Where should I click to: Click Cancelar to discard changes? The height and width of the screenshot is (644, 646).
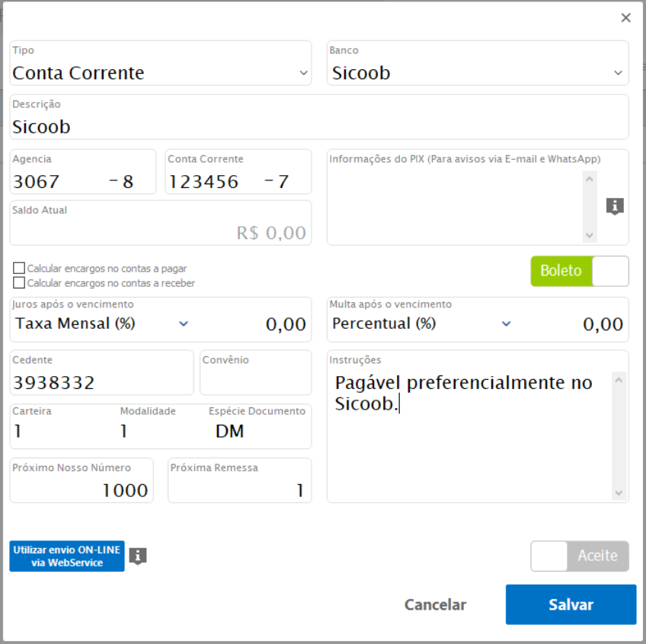[435, 604]
